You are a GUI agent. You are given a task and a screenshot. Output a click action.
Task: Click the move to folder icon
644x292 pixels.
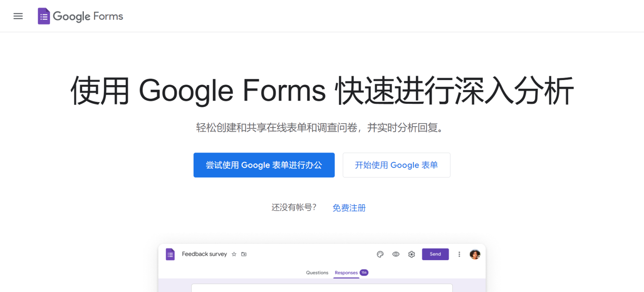[244, 254]
